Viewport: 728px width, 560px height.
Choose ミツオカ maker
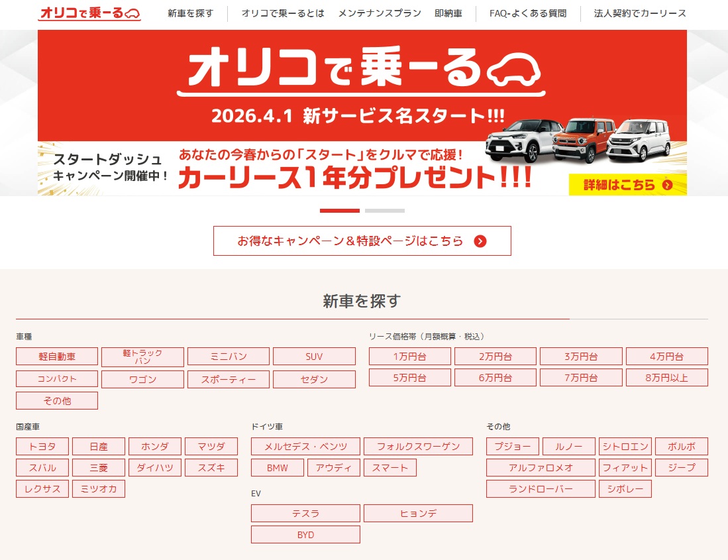click(x=99, y=489)
